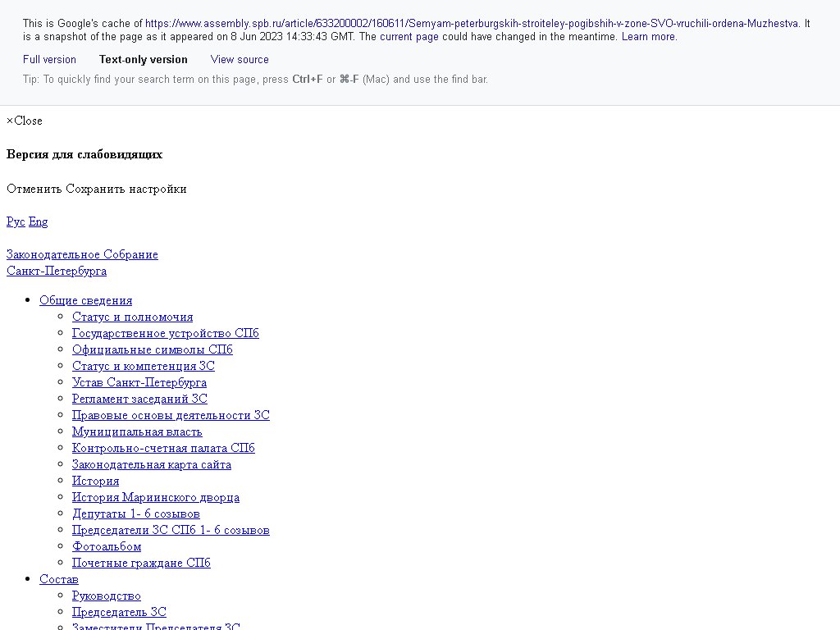View the Фотоальбом link

[x=106, y=546]
